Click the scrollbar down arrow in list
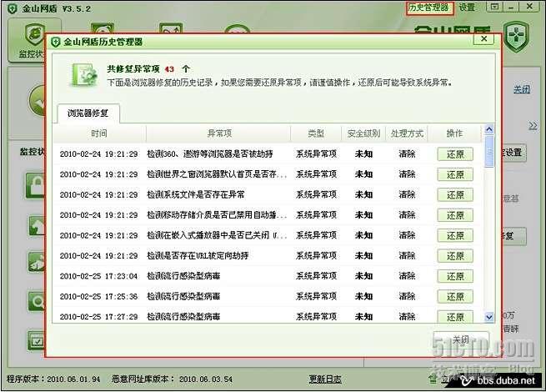546x392 pixels. [489, 317]
